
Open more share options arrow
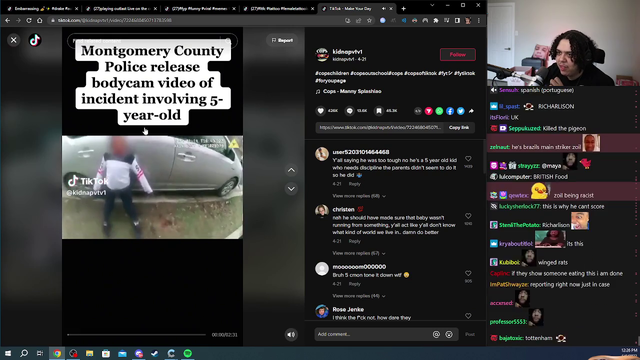[x=471, y=111]
